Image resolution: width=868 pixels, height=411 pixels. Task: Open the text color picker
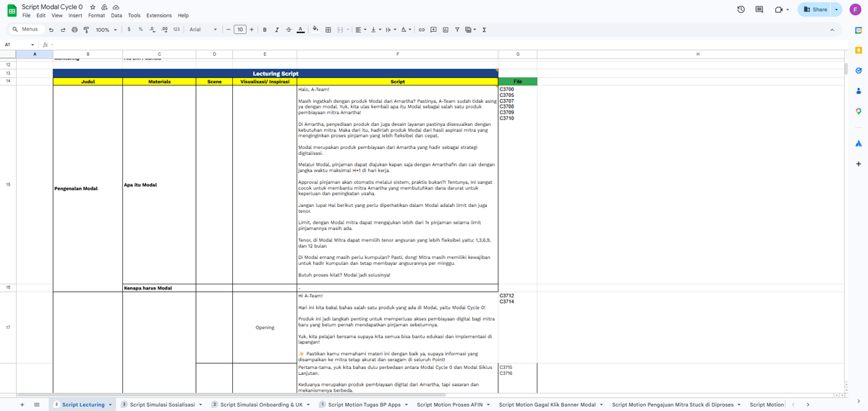coord(301,30)
